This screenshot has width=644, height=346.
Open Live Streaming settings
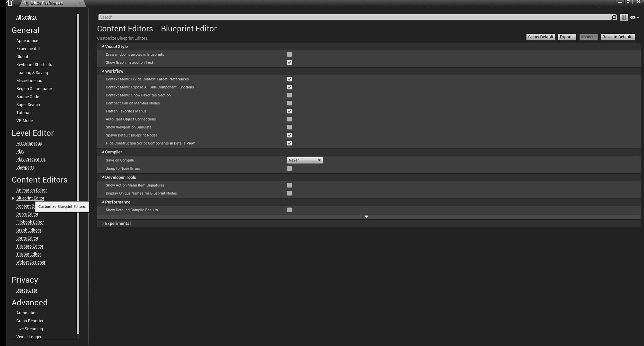click(x=29, y=329)
